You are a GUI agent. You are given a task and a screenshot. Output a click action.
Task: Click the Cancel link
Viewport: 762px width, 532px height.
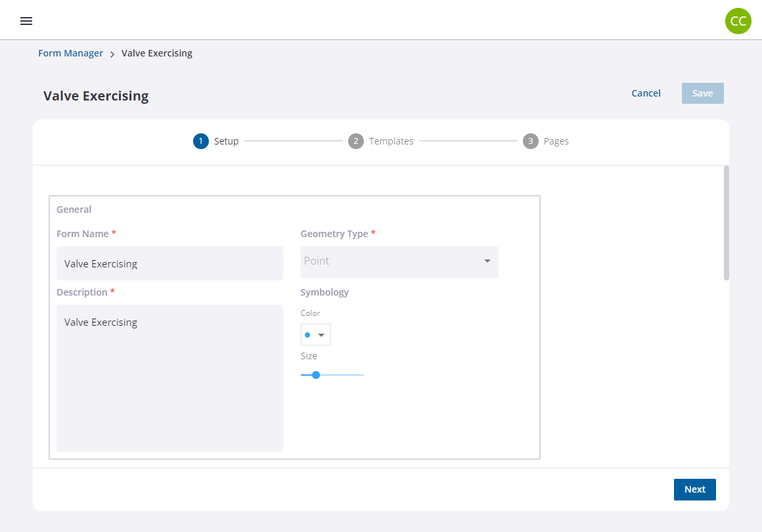coord(646,93)
